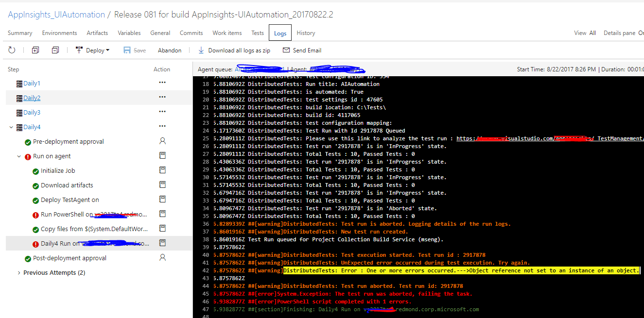644x318 pixels.
Task: Expand Previous Attempts (2)
Action: pyautogui.click(x=19, y=273)
